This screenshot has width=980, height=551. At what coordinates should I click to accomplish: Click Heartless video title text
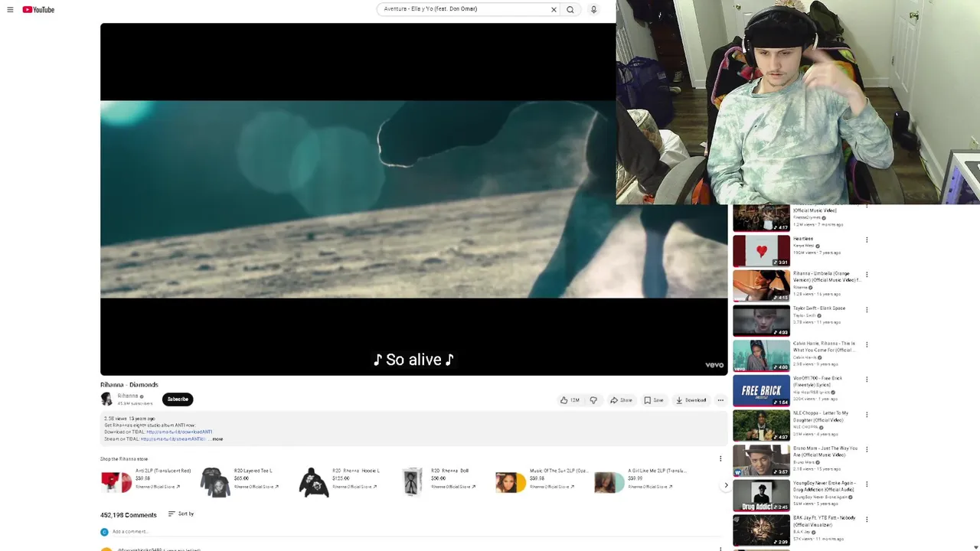pos(803,239)
